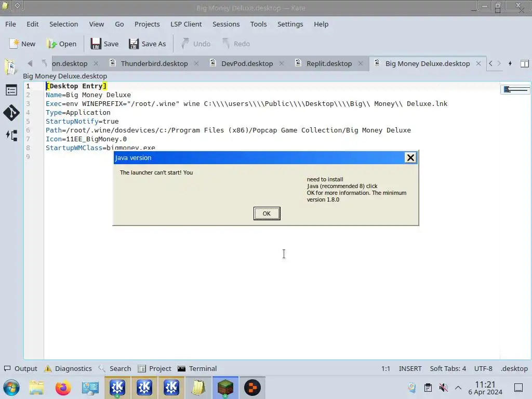Open the Search panel
Screen dimensions: 532x399
115,368
